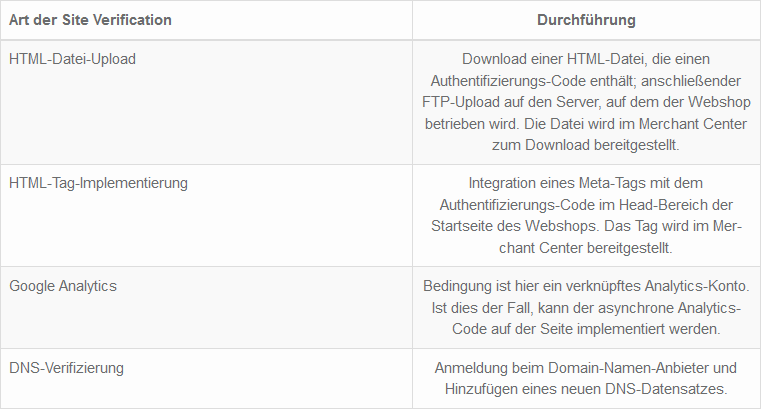Screen dimensions: 761x409
Task: Click the "Google Analytics" row label
Action: (x=63, y=286)
